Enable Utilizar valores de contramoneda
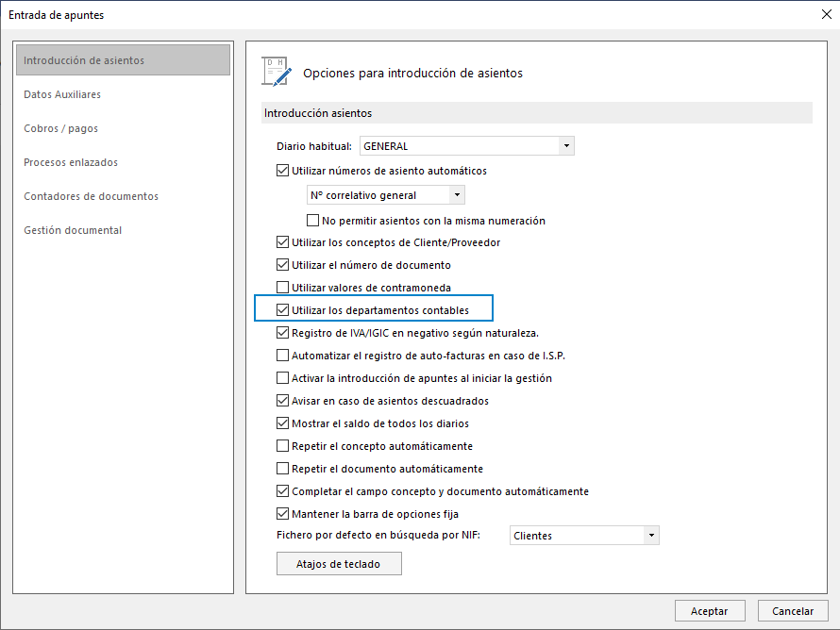The height and width of the screenshot is (630, 840). pyautogui.click(x=282, y=288)
